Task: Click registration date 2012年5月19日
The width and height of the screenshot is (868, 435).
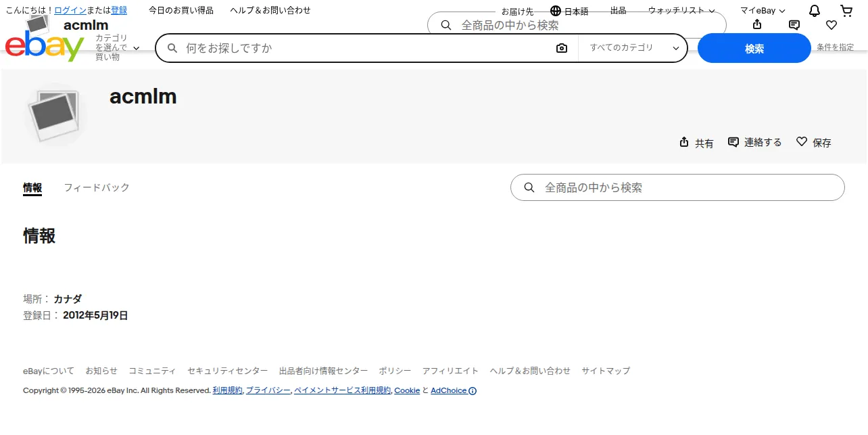Action: (x=95, y=315)
